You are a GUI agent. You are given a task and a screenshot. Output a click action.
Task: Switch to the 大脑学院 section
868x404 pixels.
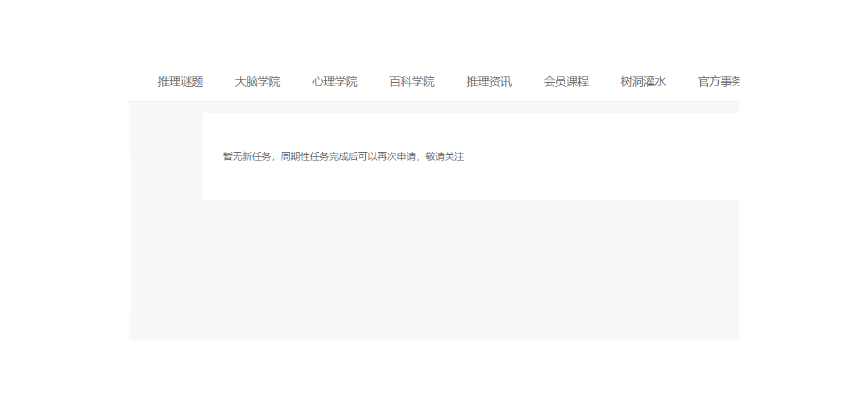pos(257,82)
